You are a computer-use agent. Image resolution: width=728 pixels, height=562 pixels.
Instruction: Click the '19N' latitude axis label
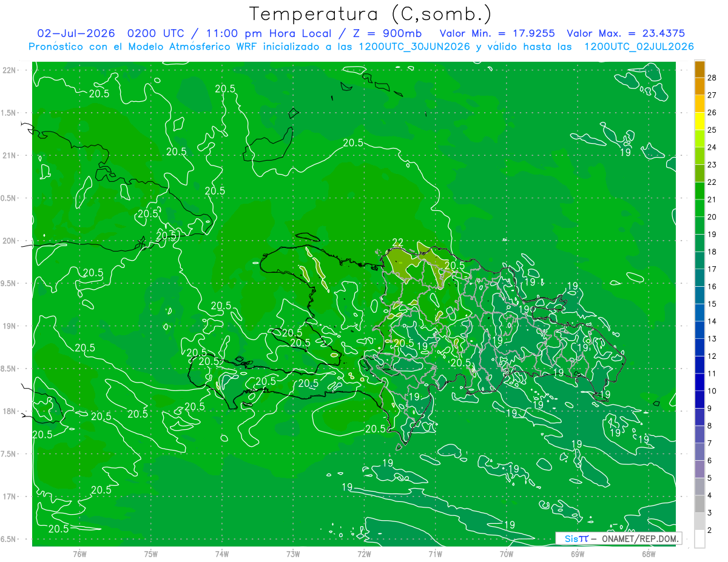point(10,326)
